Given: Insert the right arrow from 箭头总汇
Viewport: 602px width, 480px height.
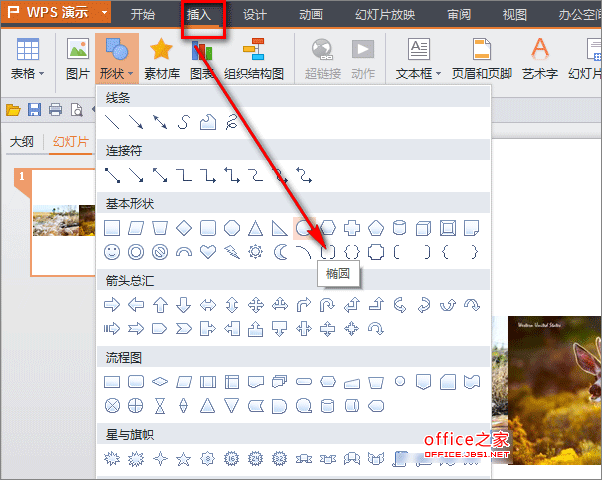Looking at the screenshot, I should [112, 305].
